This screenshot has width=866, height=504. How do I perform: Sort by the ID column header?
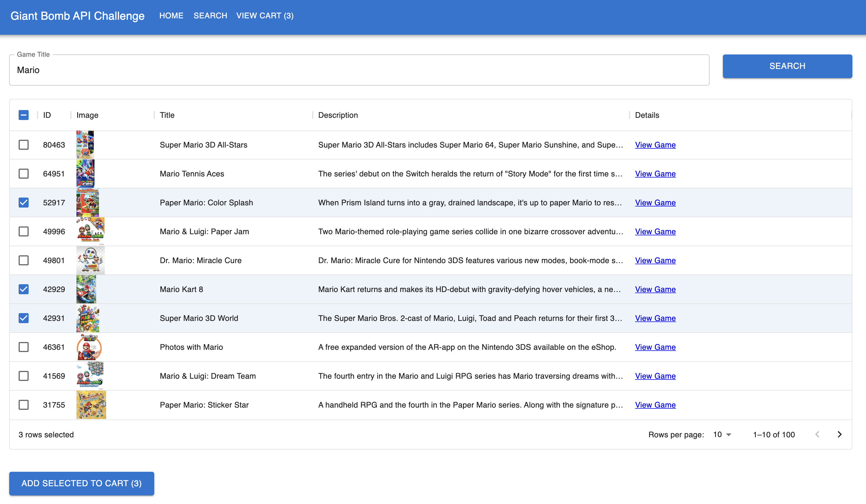tap(47, 115)
